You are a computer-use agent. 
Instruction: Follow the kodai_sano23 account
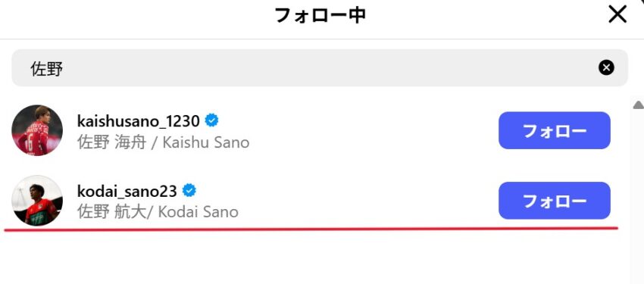tap(555, 201)
